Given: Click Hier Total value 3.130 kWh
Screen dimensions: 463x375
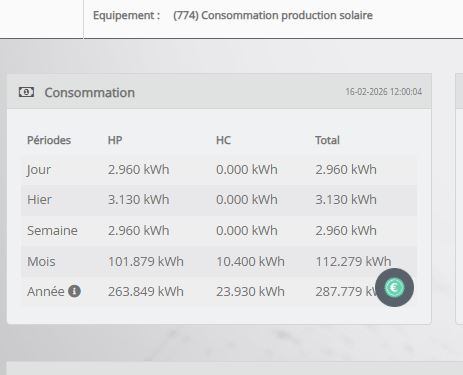Looking at the screenshot, I should tap(346, 200).
